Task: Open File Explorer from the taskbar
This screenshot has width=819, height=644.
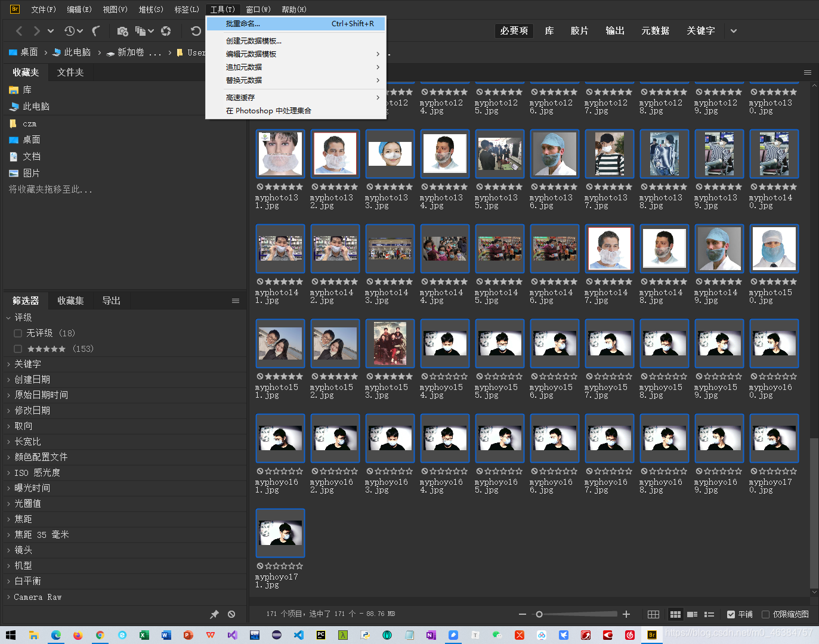Action: (34, 635)
